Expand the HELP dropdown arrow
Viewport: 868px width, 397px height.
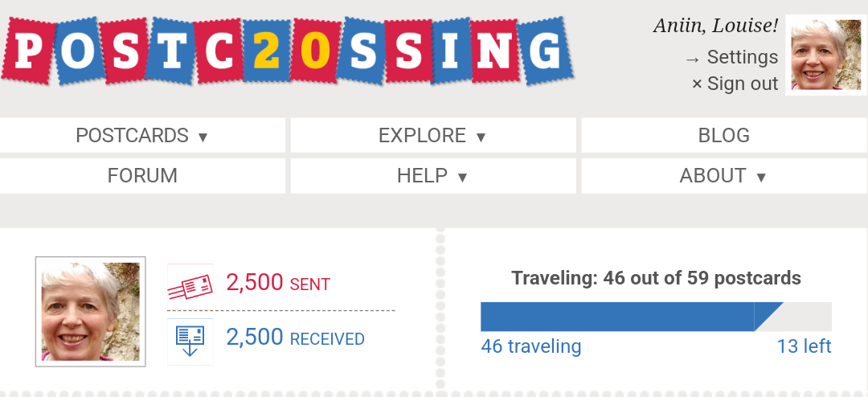pos(462,177)
